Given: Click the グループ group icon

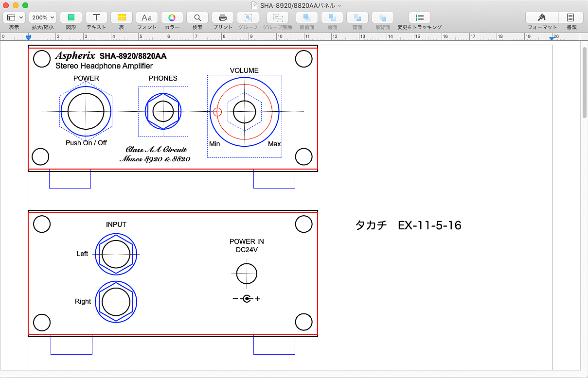Looking at the screenshot, I should pos(248,17).
